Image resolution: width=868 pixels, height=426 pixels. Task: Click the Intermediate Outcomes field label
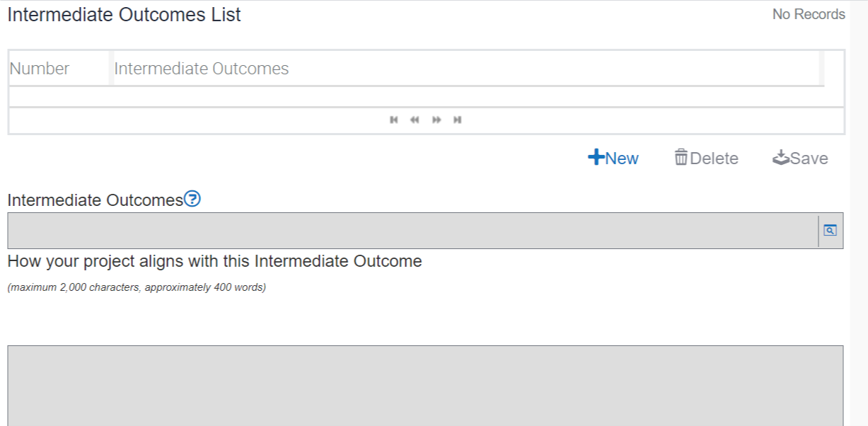click(x=95, y=200)
